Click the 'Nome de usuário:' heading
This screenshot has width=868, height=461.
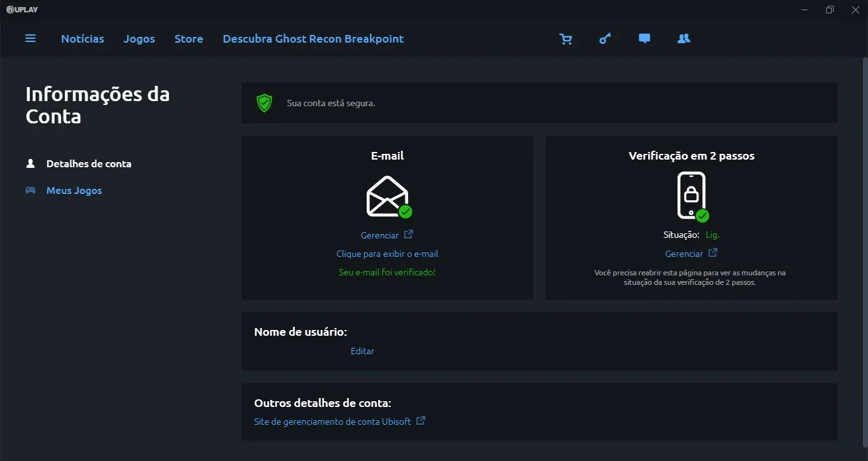pos(301,332)
